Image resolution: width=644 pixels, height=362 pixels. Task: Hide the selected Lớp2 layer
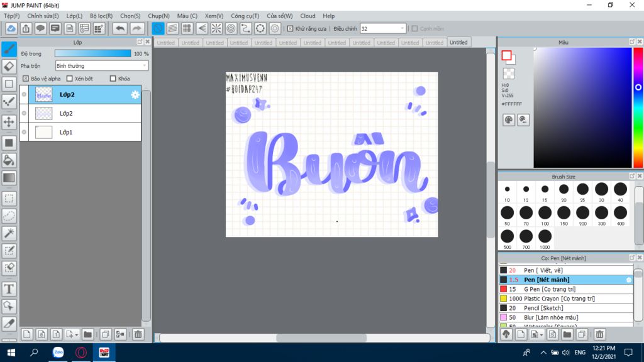pos(25,94)
